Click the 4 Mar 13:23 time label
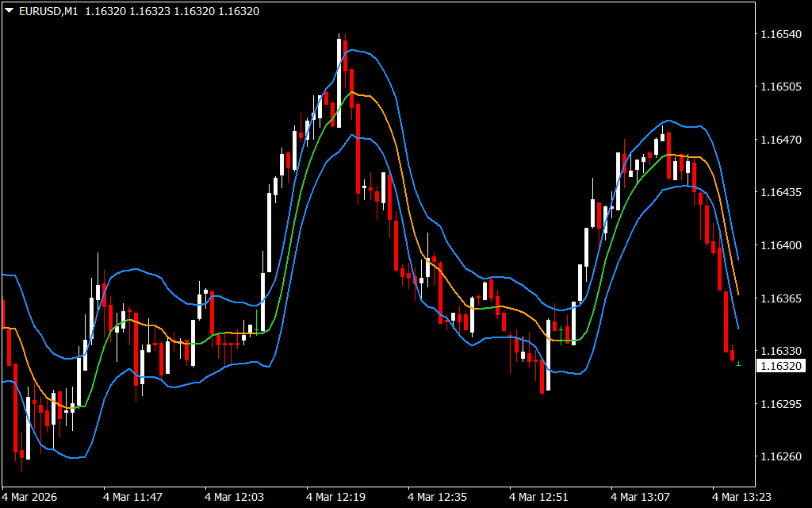This screenshot has width=812, height=508. (x=741, y=497)
